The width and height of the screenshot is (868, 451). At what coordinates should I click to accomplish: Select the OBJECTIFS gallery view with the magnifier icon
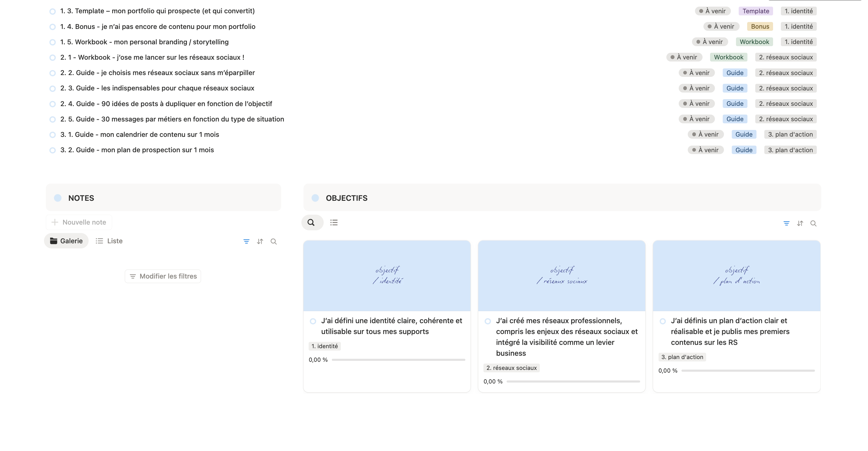pyautogui.click(x=311, y=222)
